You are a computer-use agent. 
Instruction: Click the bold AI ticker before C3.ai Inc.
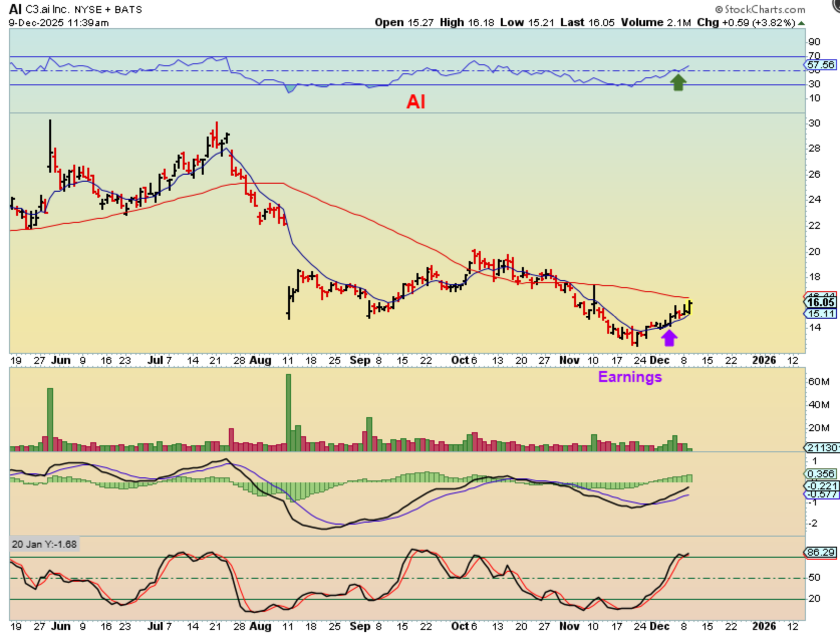point(15,9)
